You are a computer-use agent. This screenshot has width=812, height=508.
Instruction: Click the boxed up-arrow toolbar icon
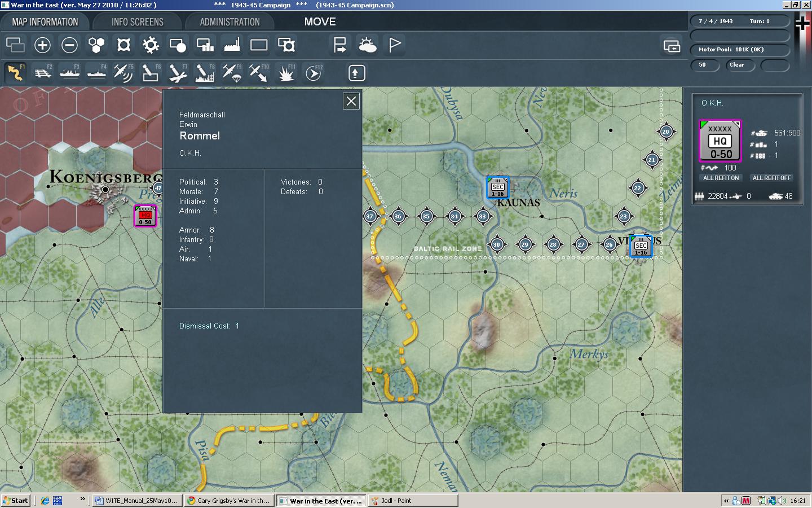coord(356,73)
